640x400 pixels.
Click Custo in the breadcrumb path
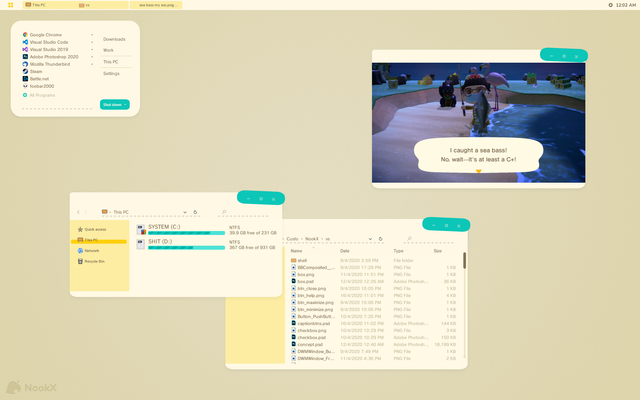point(292,239)
